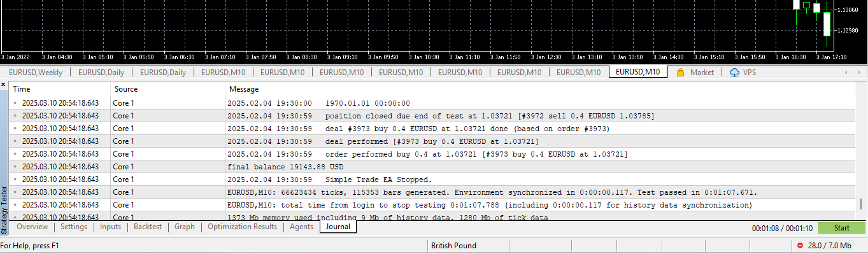Click the '3 Jan 12:30' time axis label

pos(546,57)
